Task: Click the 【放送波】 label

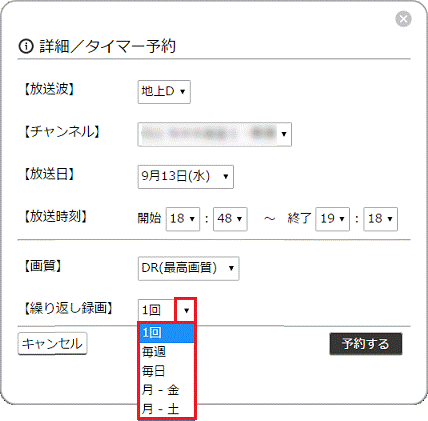Action: (49, 89)
